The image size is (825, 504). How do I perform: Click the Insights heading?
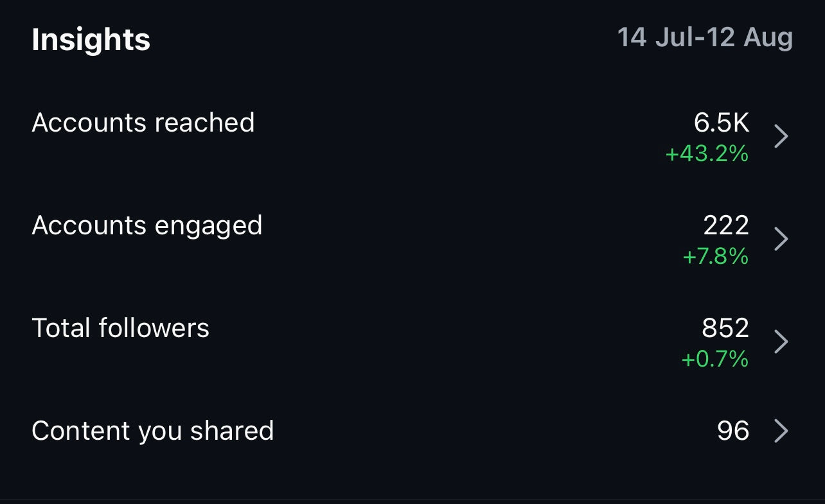(x=91, y=40)
